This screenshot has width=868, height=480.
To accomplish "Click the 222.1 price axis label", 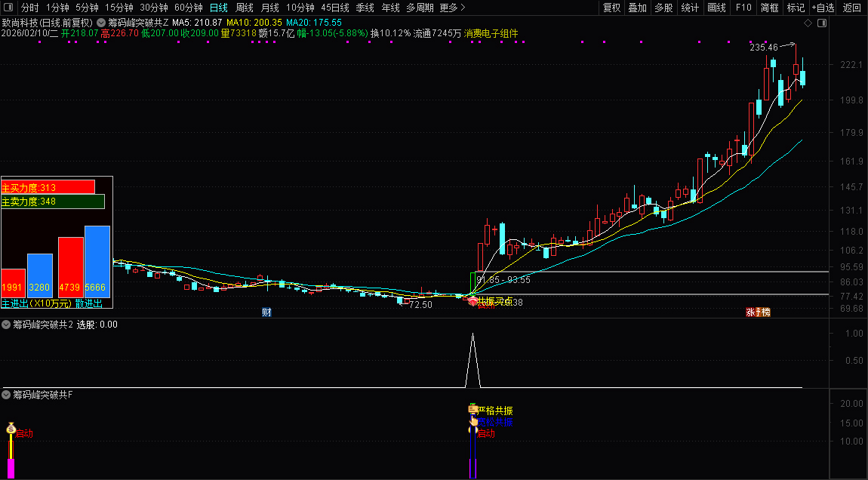I will pyautogui.click(x=851, y=66).
